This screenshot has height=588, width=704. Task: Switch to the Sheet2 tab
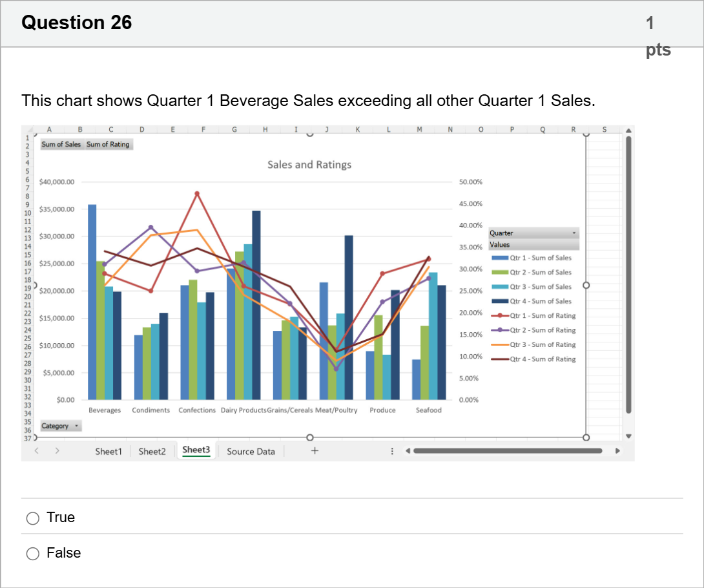point(152,452)
